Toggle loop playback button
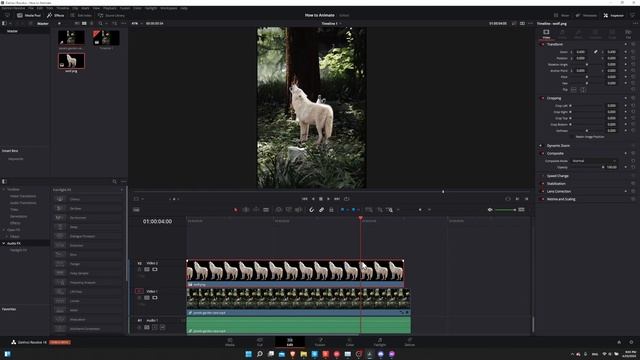The image size is (640, 360). (347, 199)
